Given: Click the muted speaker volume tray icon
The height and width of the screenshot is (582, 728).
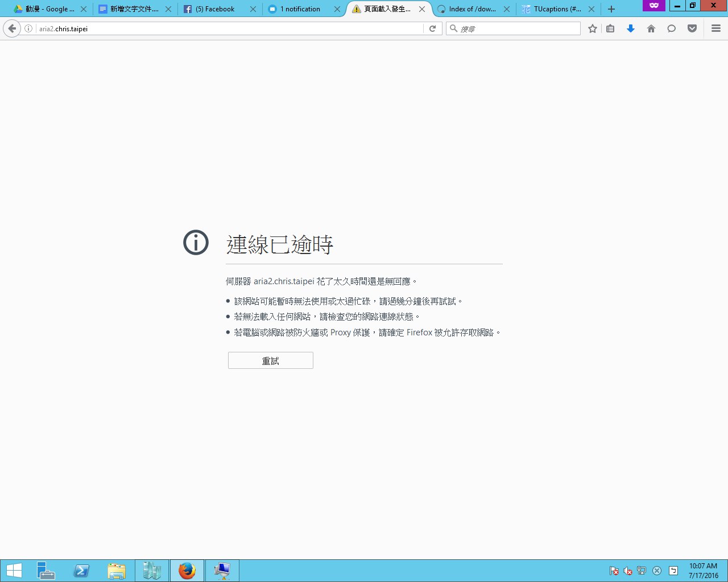Looking at the screenshot, I should coord(628,571).
